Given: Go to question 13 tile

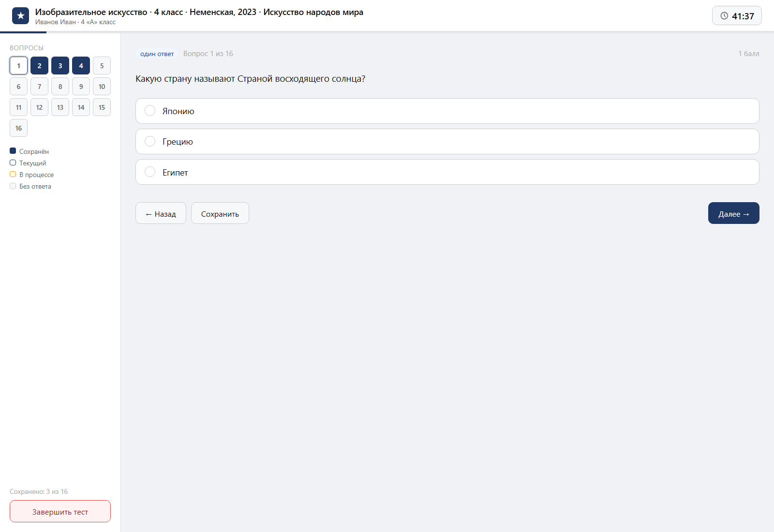Looking at the screenshot, I should (x=60, y=107).
